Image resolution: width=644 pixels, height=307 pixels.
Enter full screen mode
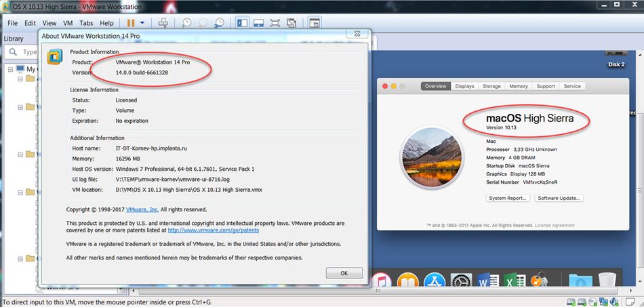275,23
